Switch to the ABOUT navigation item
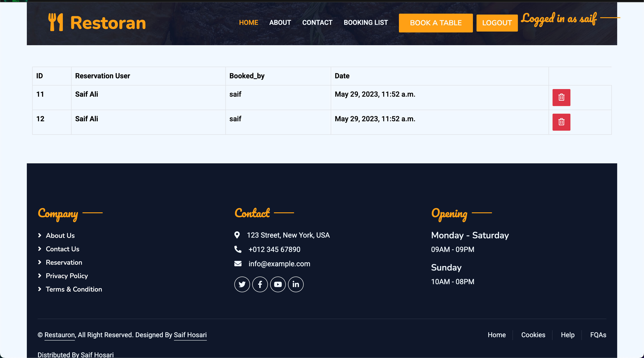Image resolution: width=644 pixels, height=358 pixels. (280, 23)
